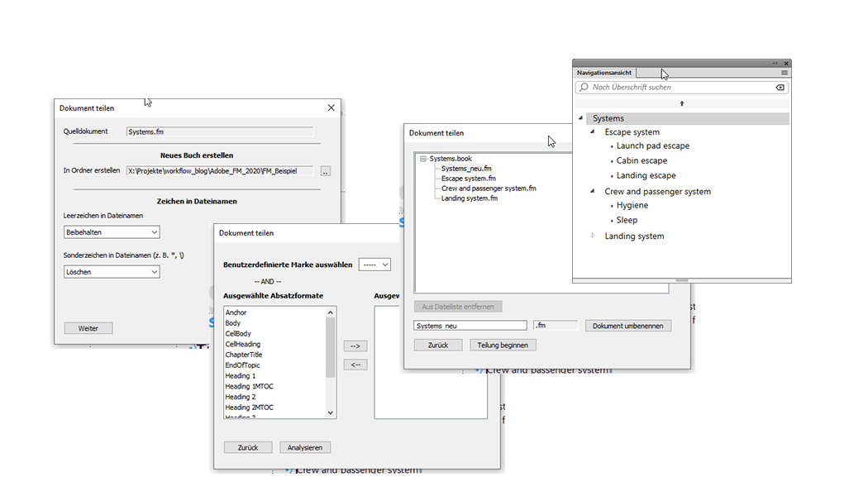868x496 pixels.
Task: Click the right arrow to add selected paragraph format
Action: pyautogui.click(x=355, y=347)
